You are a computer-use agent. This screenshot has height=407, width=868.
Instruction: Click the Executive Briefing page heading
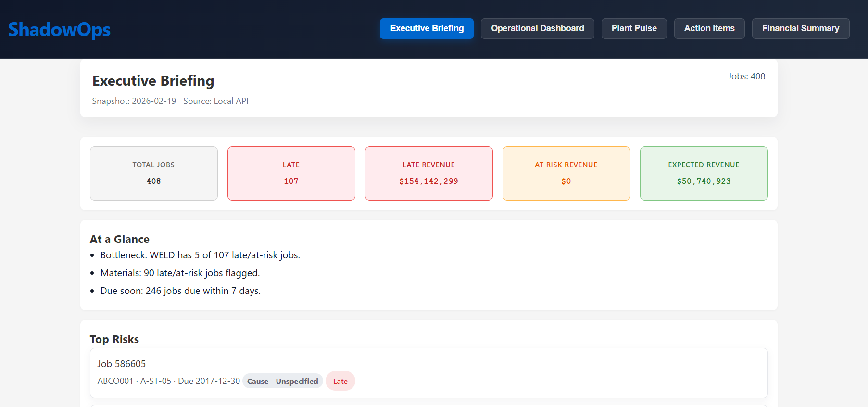[153, 81]
